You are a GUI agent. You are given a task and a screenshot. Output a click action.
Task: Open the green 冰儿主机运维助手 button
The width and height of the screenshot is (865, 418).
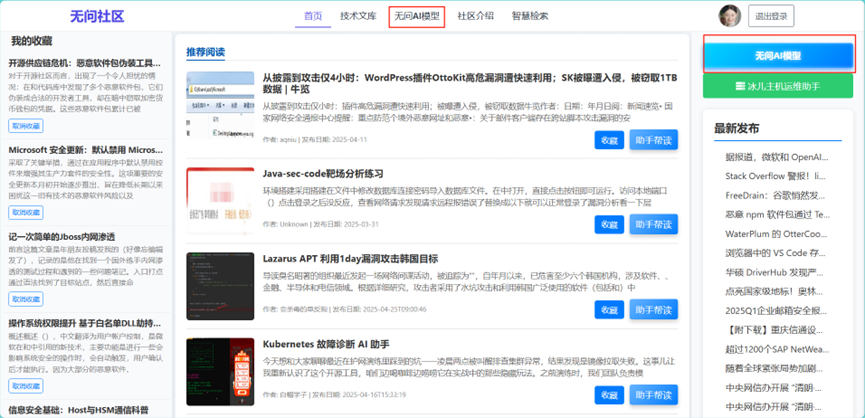click(778, 86)
